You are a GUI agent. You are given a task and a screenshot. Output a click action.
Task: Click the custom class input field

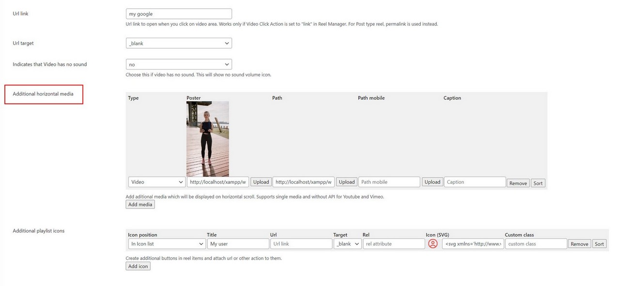536,244
